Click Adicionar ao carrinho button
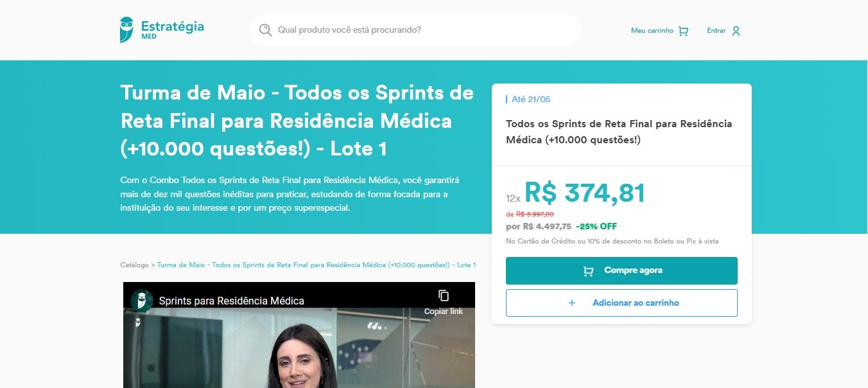 (x=621, y=303)
